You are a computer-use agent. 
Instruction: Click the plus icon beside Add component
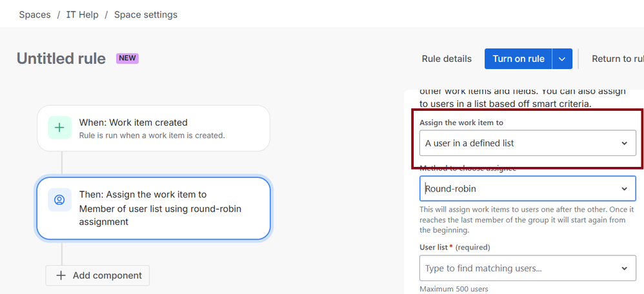tap(61, 275)
